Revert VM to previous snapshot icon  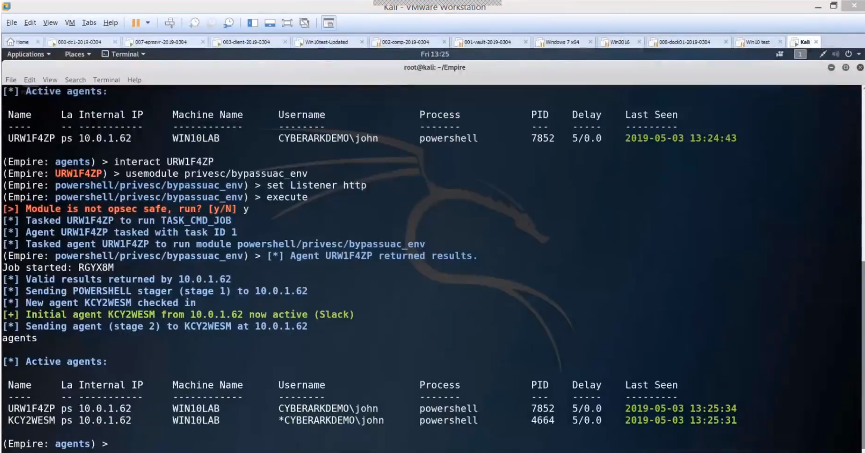point(211,23)
